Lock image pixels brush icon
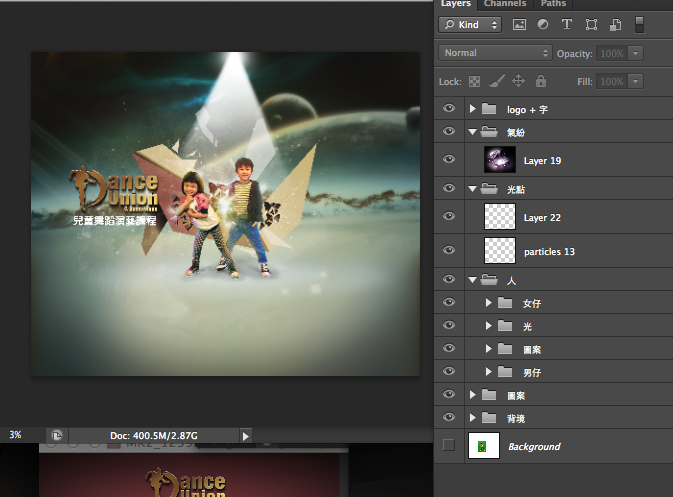Image resolution: width=673 pixels, height=497 pixels. [497, 81]
